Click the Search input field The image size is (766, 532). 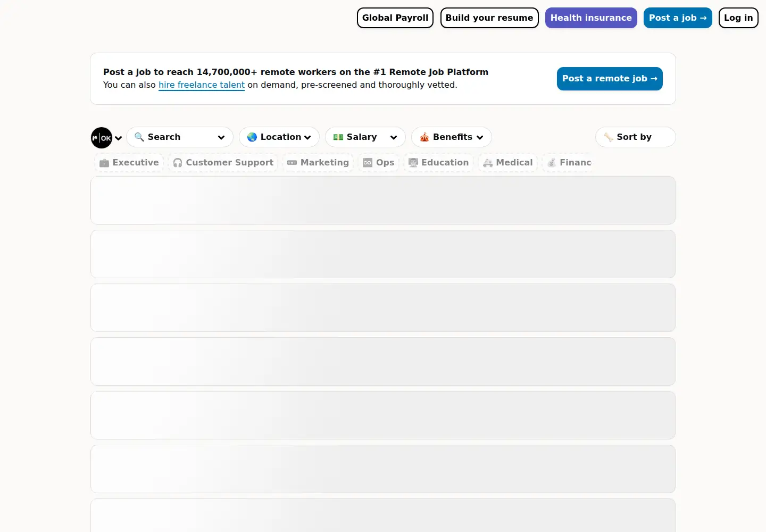[180, 137]
